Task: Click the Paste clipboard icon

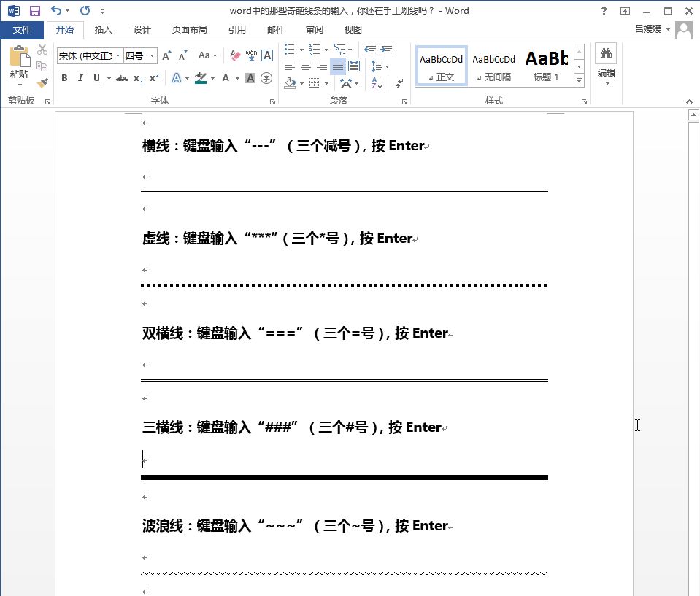Action: 19,57
